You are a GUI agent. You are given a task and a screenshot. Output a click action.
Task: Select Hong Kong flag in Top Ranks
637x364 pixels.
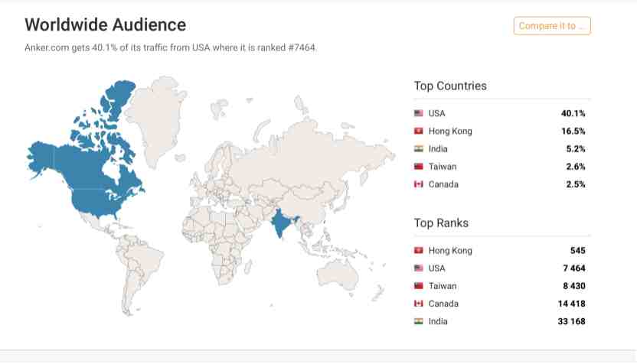pyautogui.click(x=419, y=250)
